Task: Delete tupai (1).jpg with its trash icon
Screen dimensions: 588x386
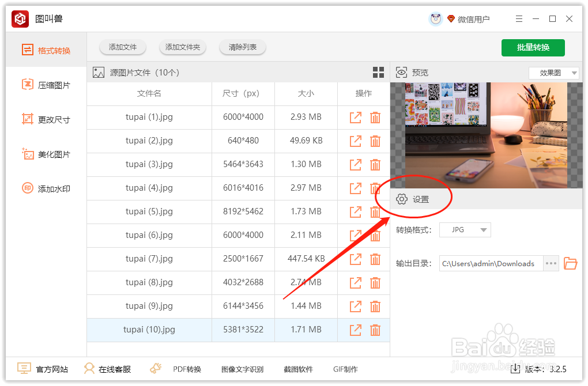Action: pyautogui.click(x=375, y=117)
